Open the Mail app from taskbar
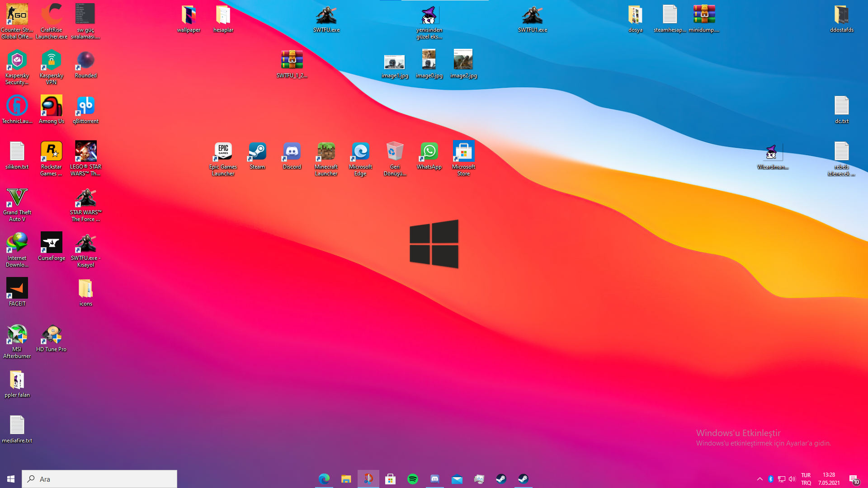 [457, 479]
